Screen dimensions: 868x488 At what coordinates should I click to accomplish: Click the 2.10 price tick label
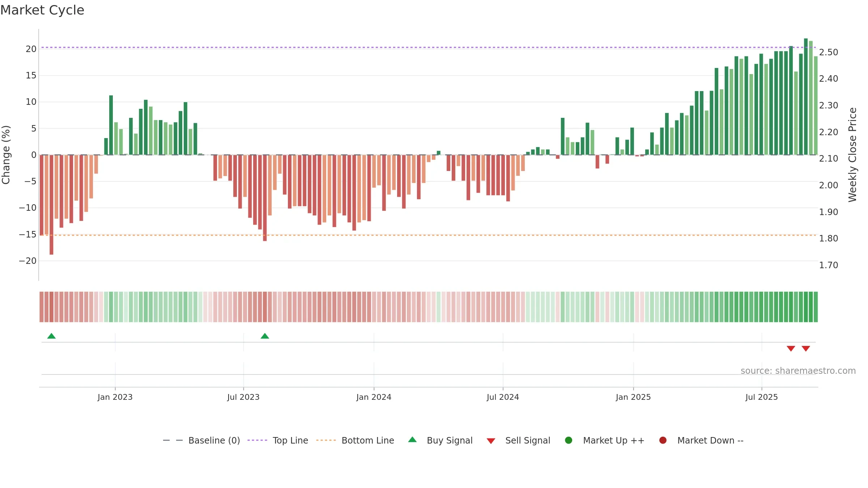pyautogui.click(x=829, y=158)
